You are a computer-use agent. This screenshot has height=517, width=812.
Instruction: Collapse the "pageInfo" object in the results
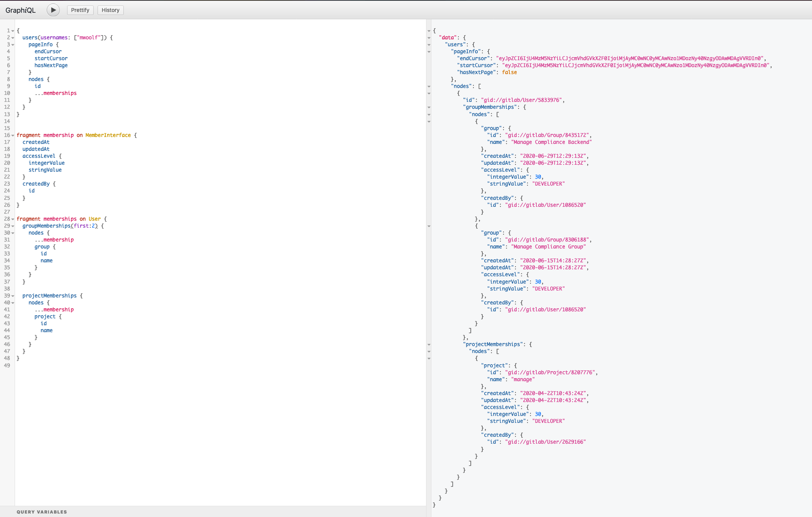click(429, 52)
